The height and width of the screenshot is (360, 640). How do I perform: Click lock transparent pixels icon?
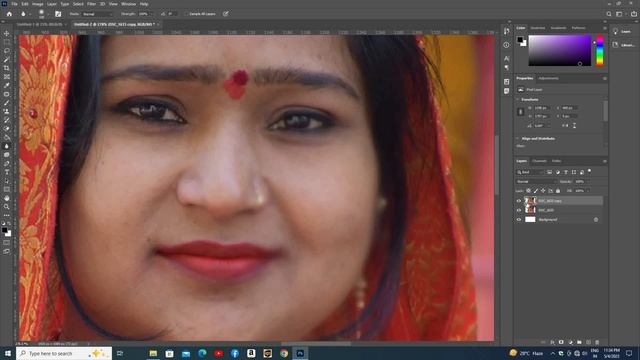tap(528, 191)
